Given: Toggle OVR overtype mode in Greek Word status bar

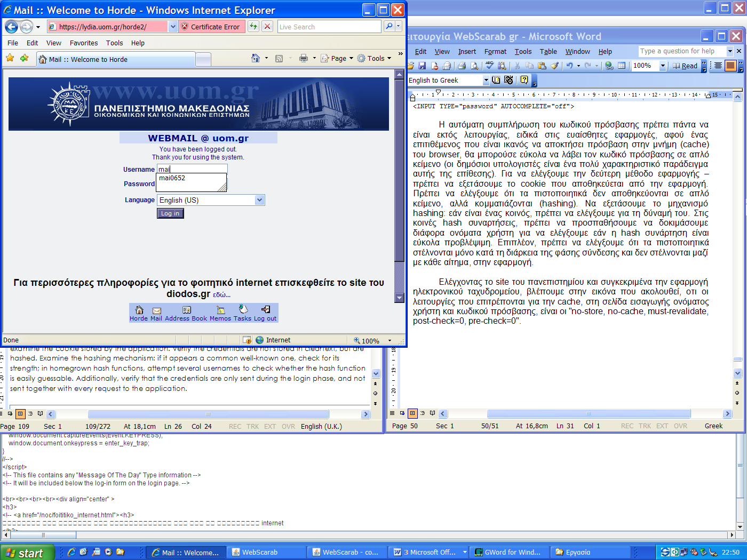Looking at the screenshot, I should (680, 426).
